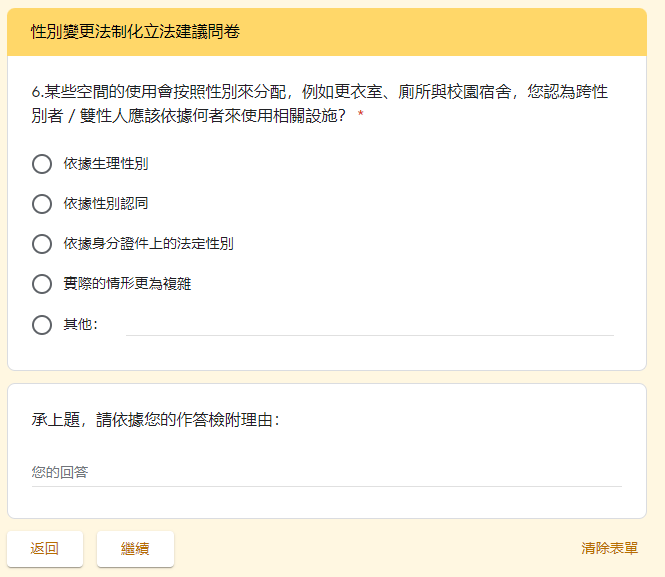Click the 清除表單 link
The height and width of the screenshot is (577, 665).
[x=609, y=548]
